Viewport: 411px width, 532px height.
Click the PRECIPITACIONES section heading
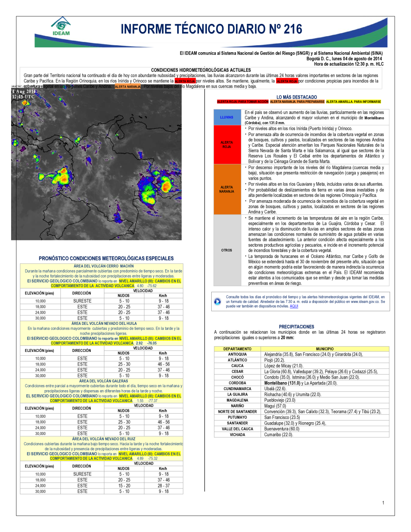(296, 327)
